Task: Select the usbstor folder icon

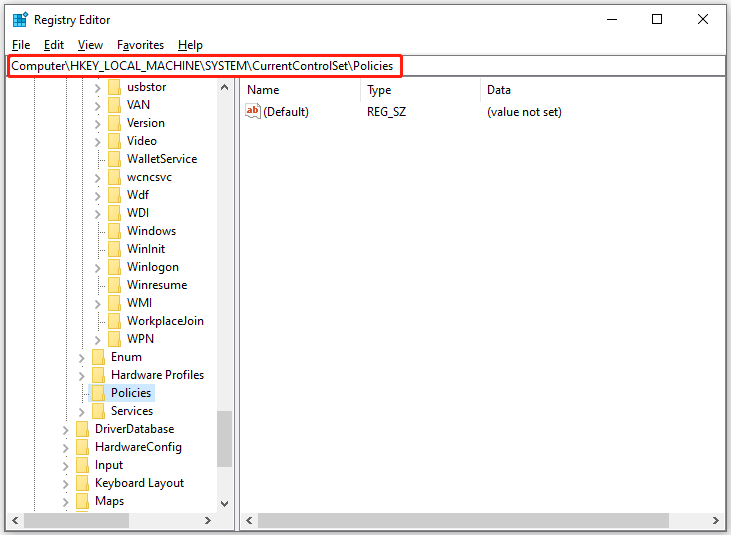Action: [114, 87]
